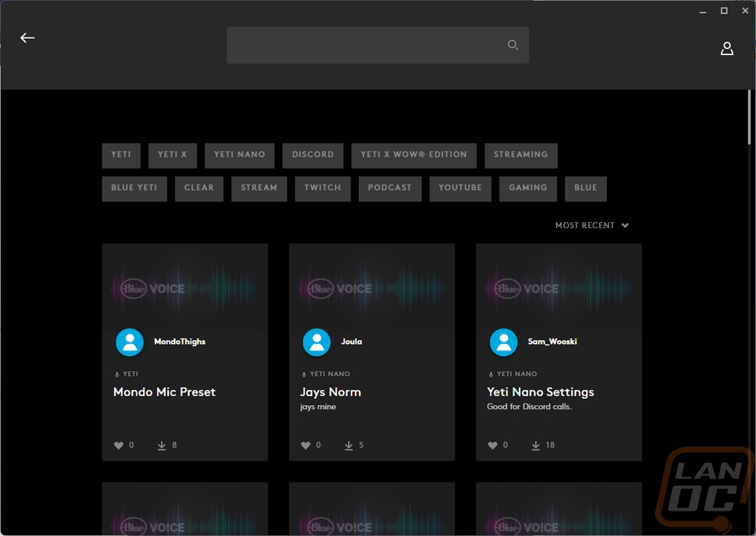Open the user account profile icon
This screenshot has height=536, width=756.
727,48
